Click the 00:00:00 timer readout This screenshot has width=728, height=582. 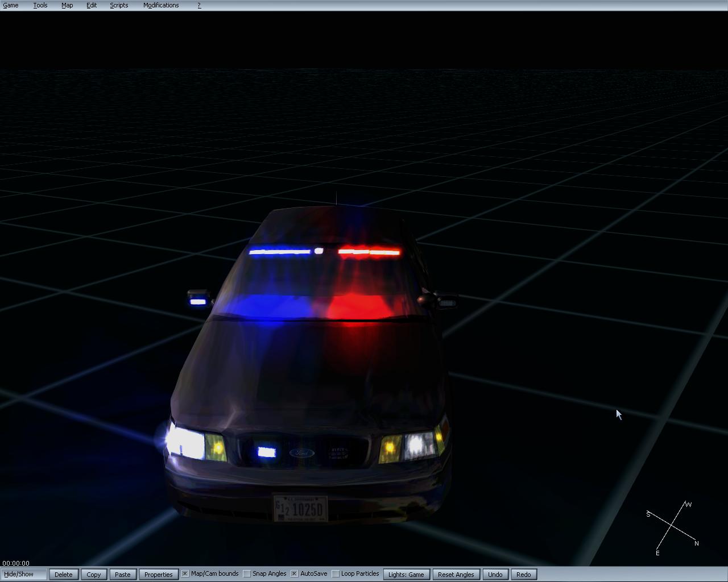coord(16,563)
